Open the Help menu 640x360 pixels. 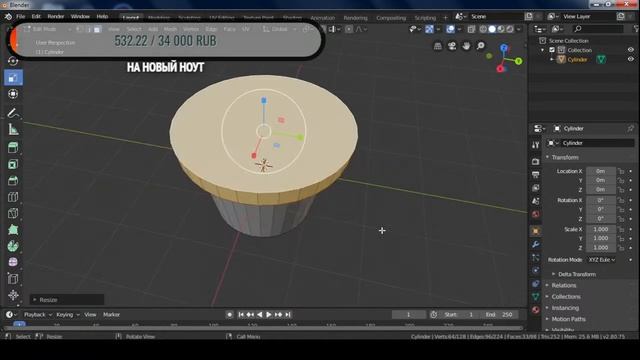click(102, 17)
